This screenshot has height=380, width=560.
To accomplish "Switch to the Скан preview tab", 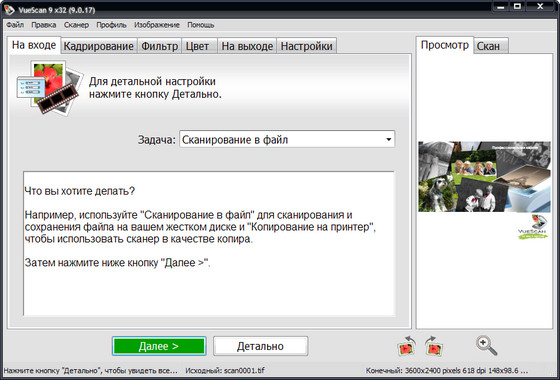I will pyautogui.click(x=488, y=46).
